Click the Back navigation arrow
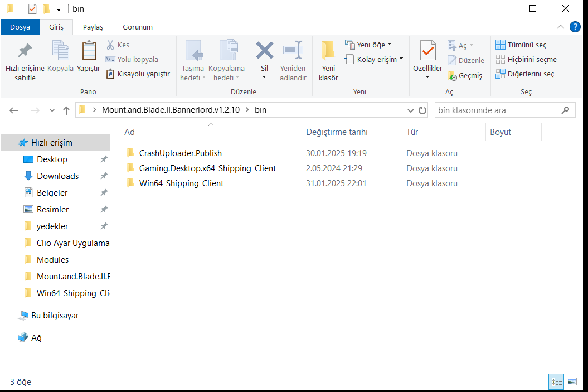 tap(14, 110)
